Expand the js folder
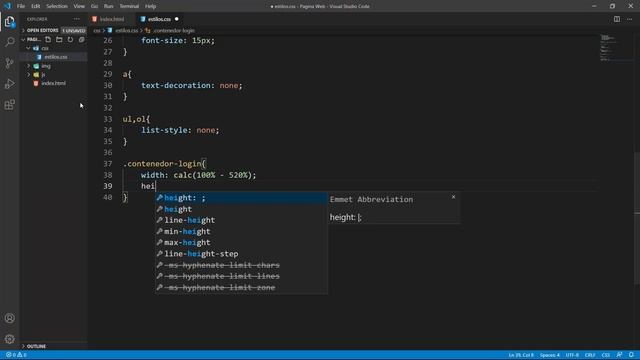 click(x=43, y=75)
